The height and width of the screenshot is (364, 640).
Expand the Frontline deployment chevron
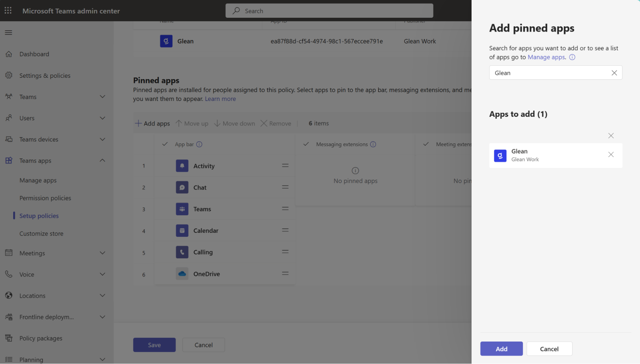point(102,317)
